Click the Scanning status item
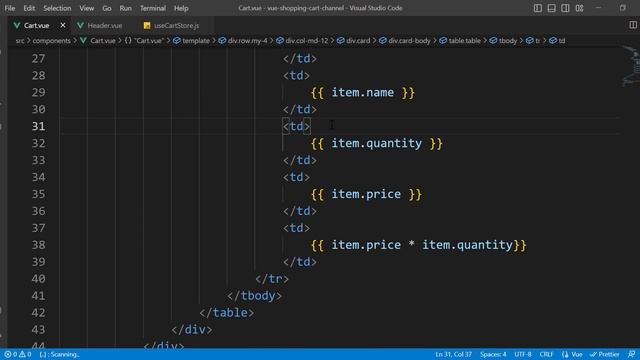This screenshot has height=360, width=640. click(x=59, y=354)
